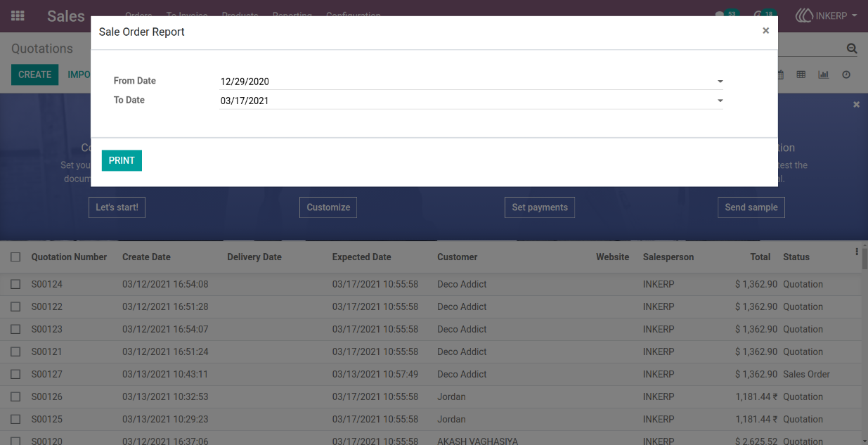868x445 pixels.
Task: Open the To Date picker dropdown arrow
Action: (x=720, y=101)
